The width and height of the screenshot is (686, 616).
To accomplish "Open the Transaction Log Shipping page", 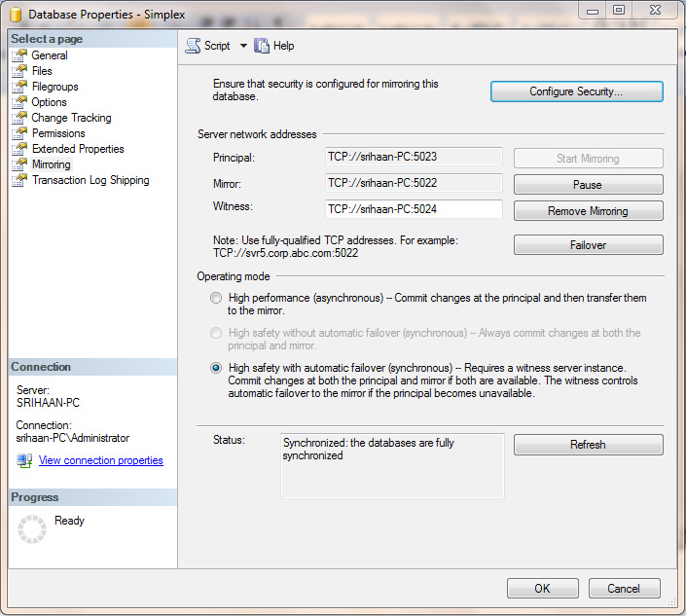I will point(90,180).
